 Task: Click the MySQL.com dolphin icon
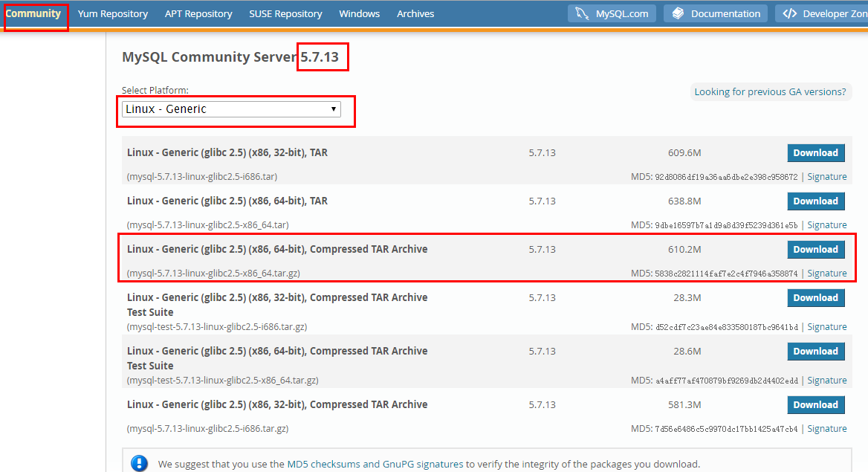(x=582, y=13)
